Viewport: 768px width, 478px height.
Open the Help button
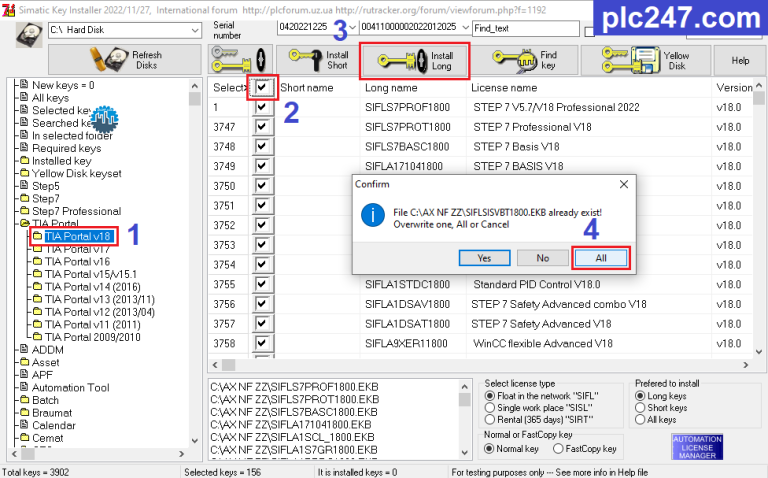point(740,60)
